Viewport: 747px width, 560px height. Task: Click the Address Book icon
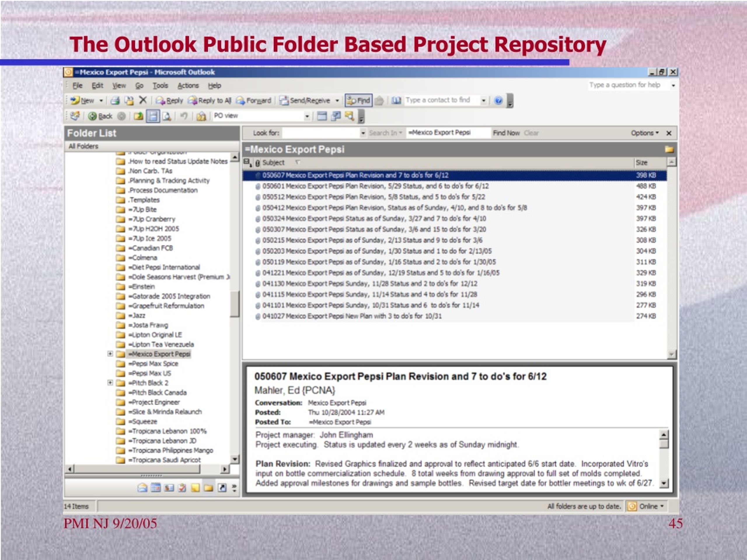coord(397,100)
